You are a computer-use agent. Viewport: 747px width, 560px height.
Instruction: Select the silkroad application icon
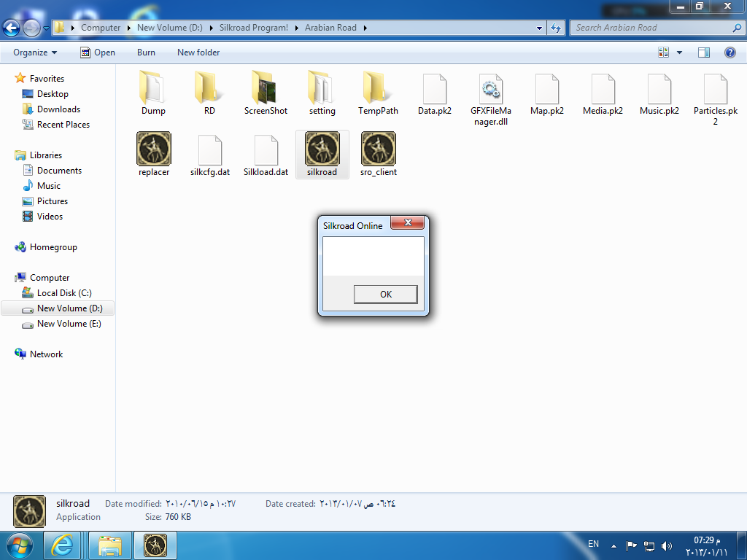pos(322,149)
